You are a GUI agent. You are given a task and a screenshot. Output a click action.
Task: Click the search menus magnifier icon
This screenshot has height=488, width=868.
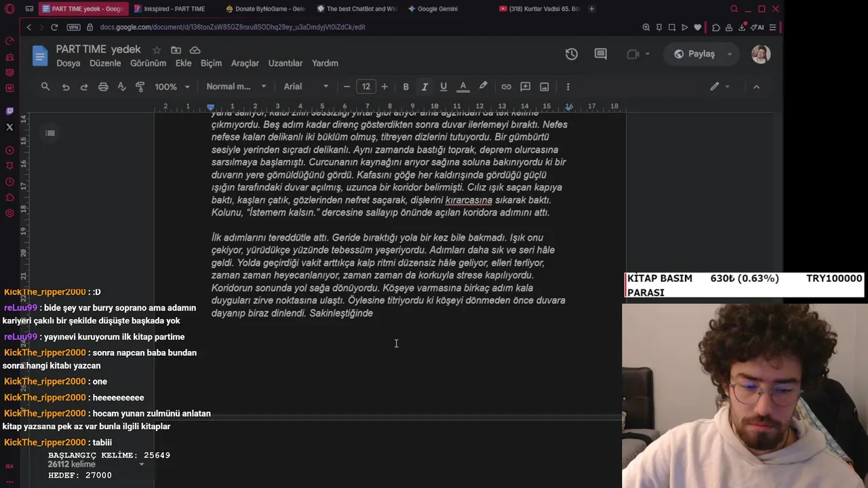tap(45, 87)
